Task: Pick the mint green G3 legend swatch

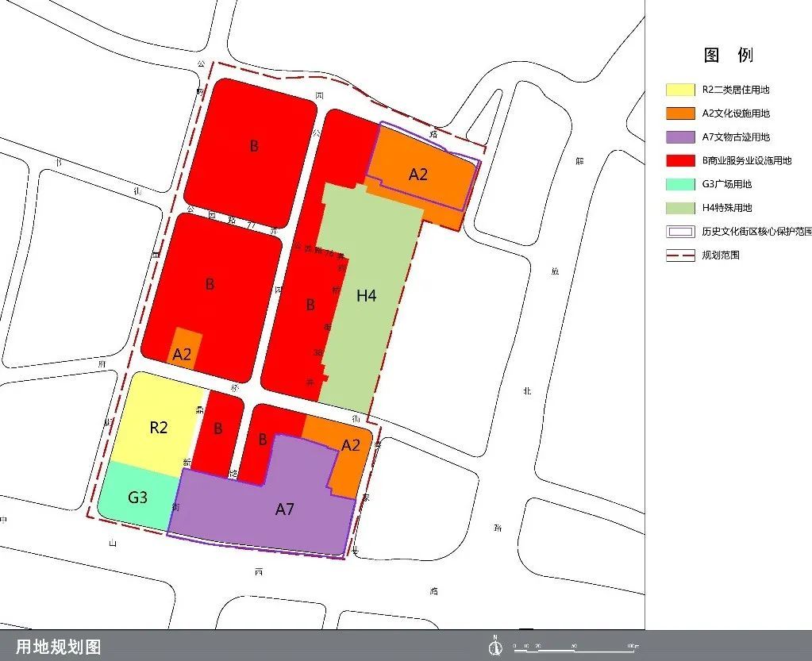Action: pyautogui.click(x=680, y=184)
